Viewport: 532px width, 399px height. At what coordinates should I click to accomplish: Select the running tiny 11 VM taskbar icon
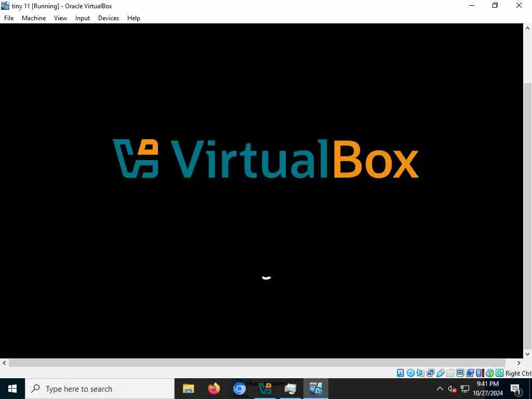316,389
